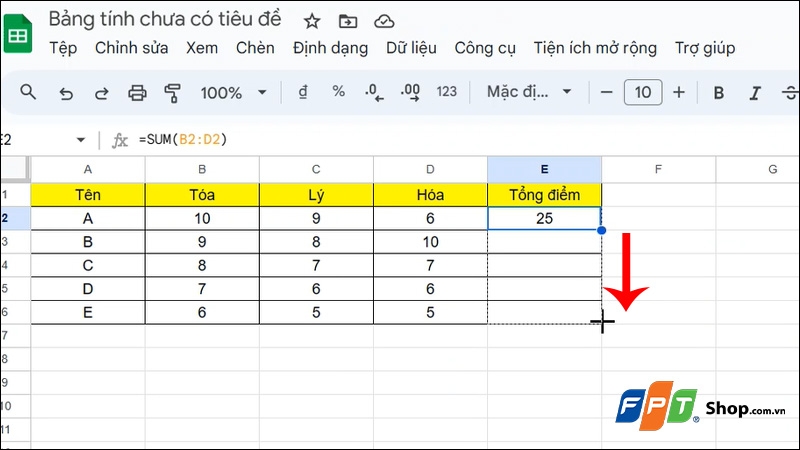Screen dimensions: 800x450
Task: Format as currency (đ)
Action: tap(303, 92)
